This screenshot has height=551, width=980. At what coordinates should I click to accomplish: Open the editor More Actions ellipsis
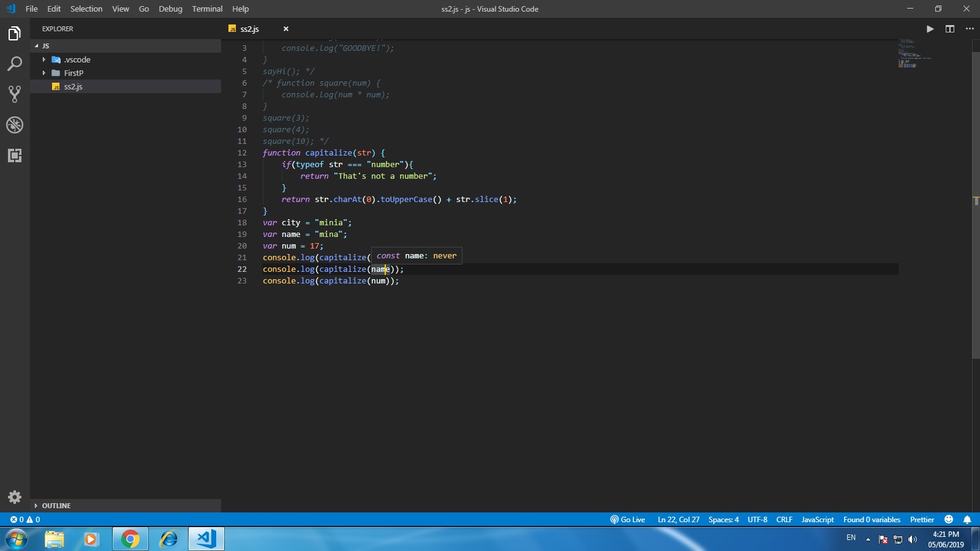click(x=970, y=29)
